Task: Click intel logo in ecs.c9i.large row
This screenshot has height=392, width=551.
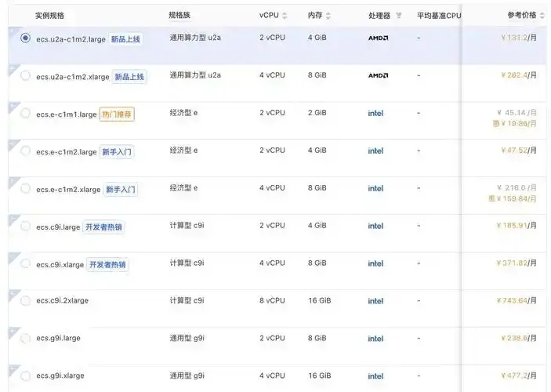Action: [x=375, y=226]
